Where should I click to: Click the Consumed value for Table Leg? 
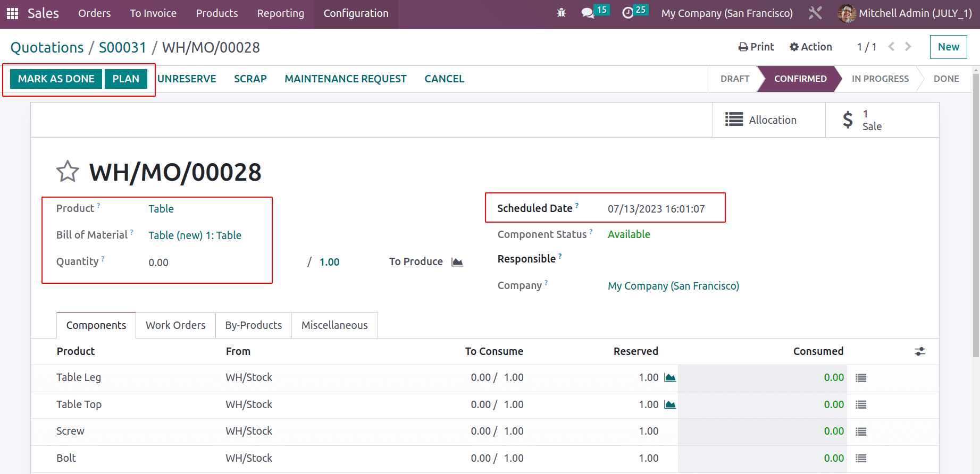pyautogui.click(x=834, y=378)
